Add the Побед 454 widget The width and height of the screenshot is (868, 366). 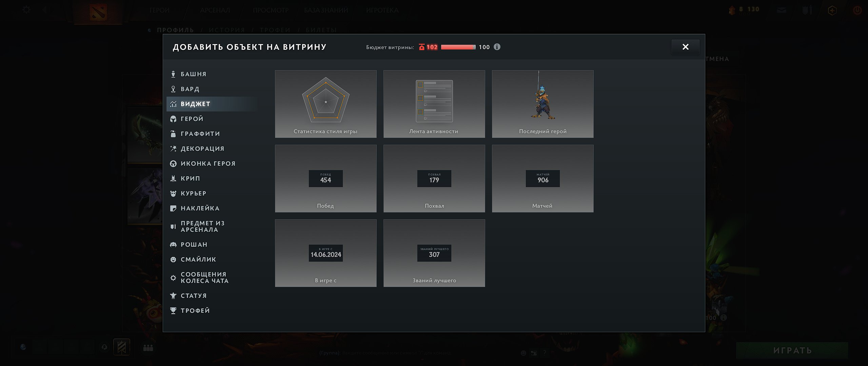pyautogui.click(x=326, y=179)
